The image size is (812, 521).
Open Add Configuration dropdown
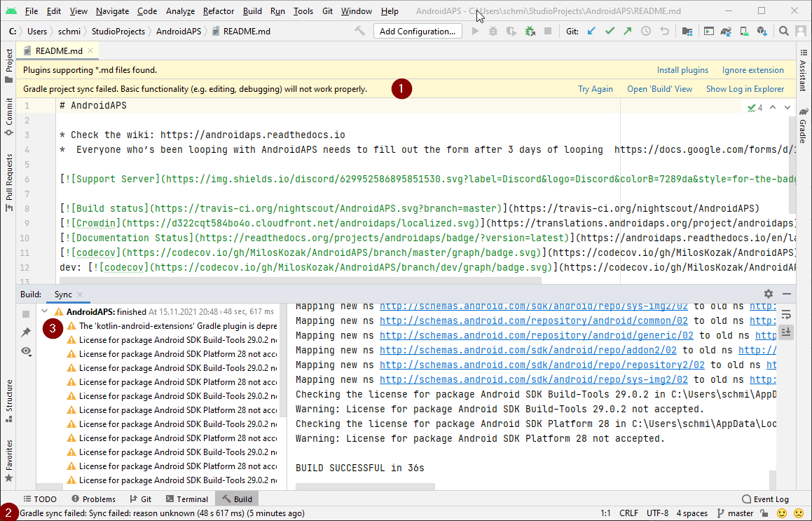tap(418, 31)
